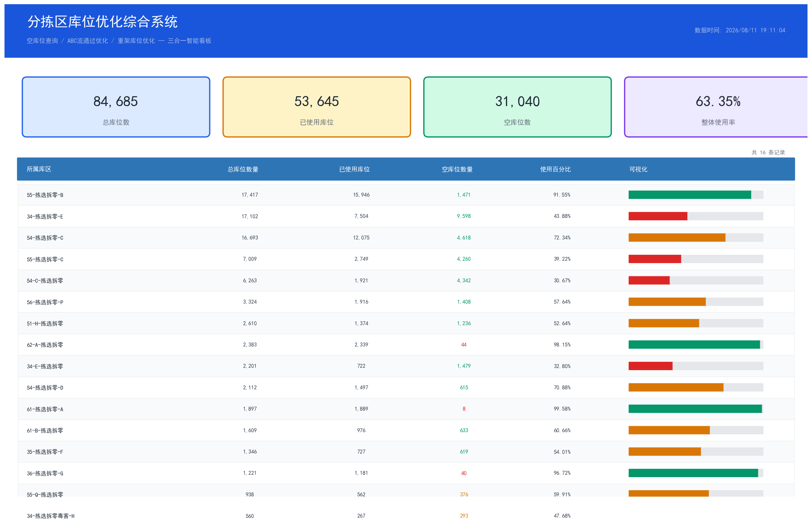Image resolution: width=812 pixels, height=523 pixels.
Task: Click the total value 1,609
Action: coord(250,430)
